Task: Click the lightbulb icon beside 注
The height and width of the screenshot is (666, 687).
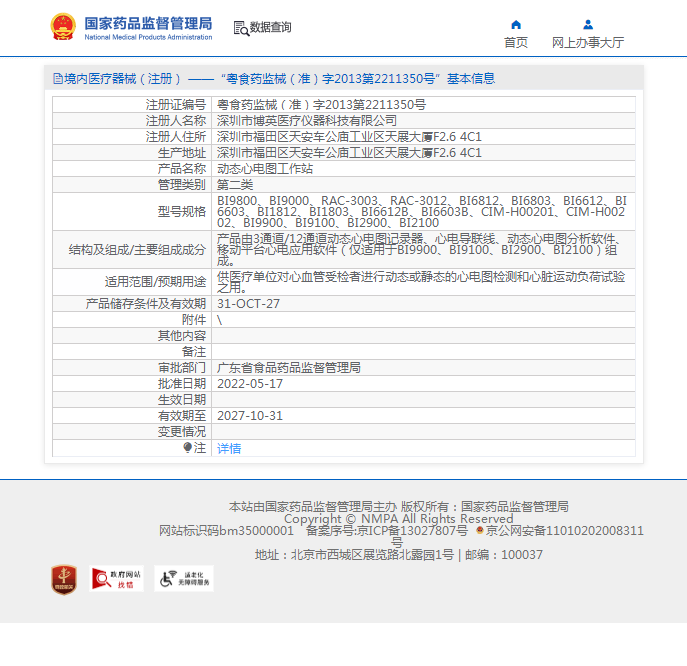Action: tap(188, 447)
